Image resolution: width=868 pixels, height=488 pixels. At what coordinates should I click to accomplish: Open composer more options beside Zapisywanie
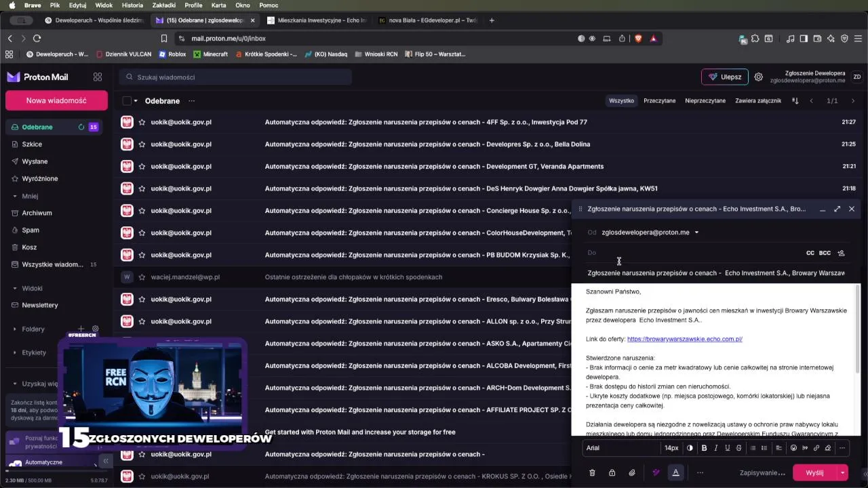701,473
